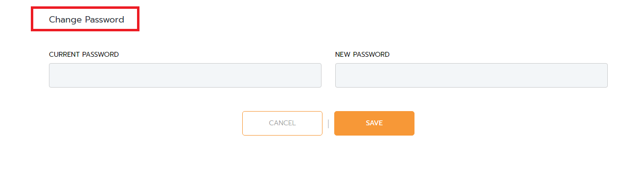
Task: Cancel the password change
Action: [x=282, y=123]
